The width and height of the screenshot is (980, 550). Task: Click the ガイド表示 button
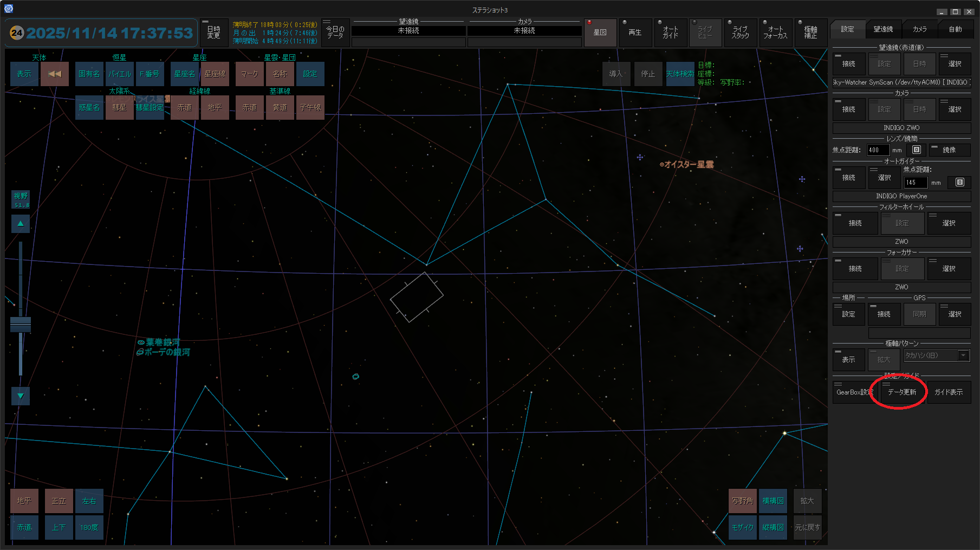pyautogui.click(x=949, y=392)
